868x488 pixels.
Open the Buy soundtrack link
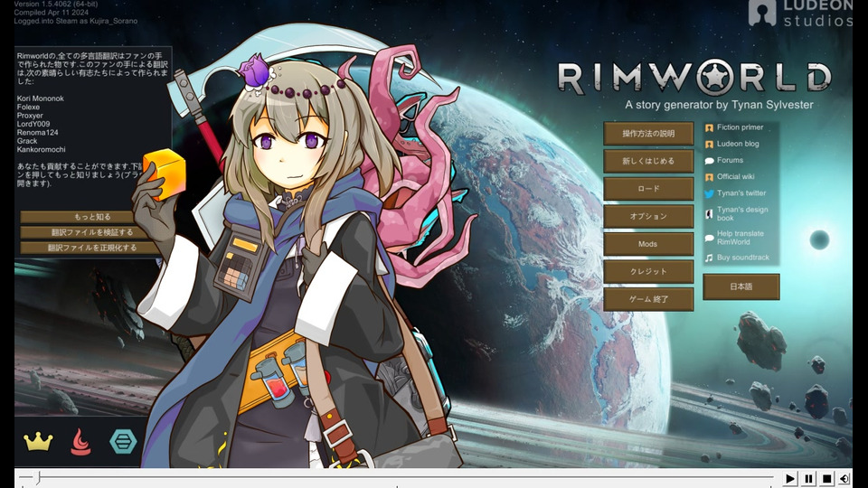743,258
